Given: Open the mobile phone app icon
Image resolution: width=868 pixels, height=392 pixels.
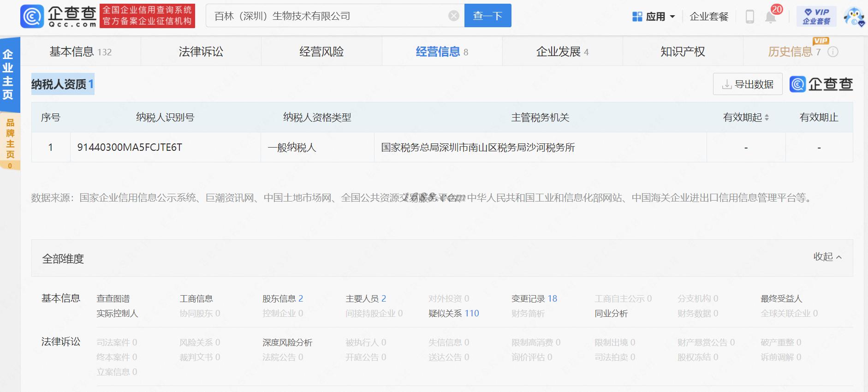Looking at the screenshot, I should [750, 17].
